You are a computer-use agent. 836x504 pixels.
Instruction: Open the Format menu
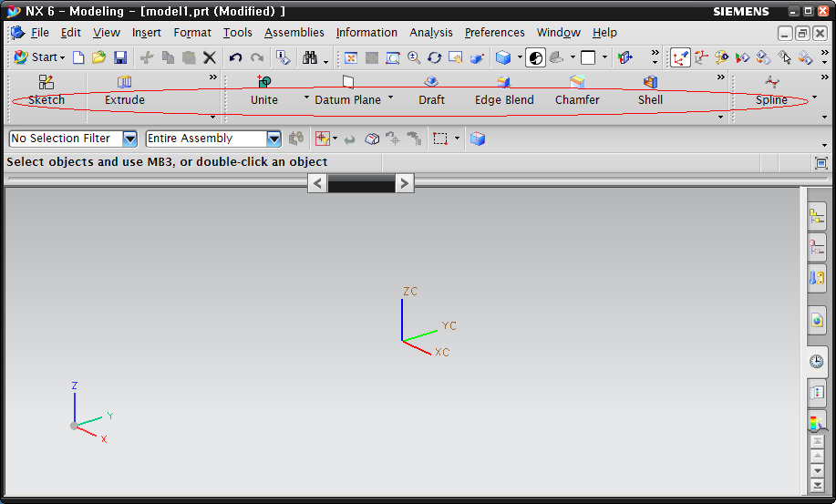(192, 33)
